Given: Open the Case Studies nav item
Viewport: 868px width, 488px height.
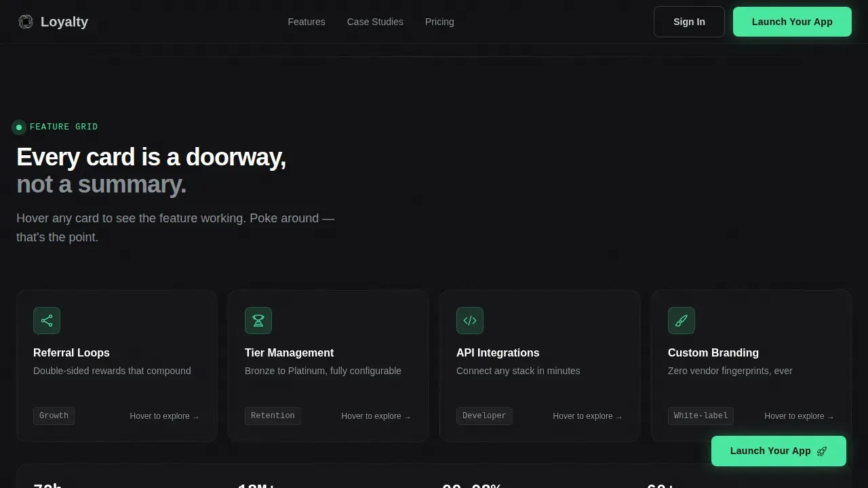Looking at the screenshot, I should pyautogui.click(x=375, y=22).
